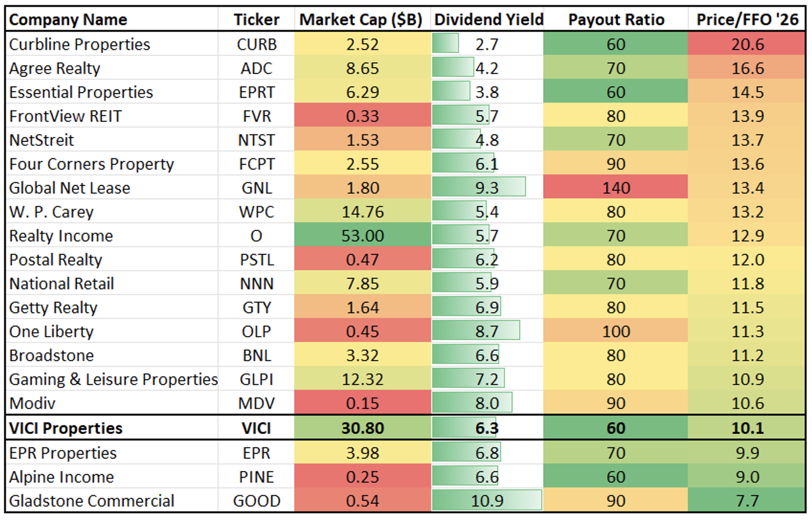Select the EPR Properties name cell
This screenshot has height=522, width=812.
point(63,453)
